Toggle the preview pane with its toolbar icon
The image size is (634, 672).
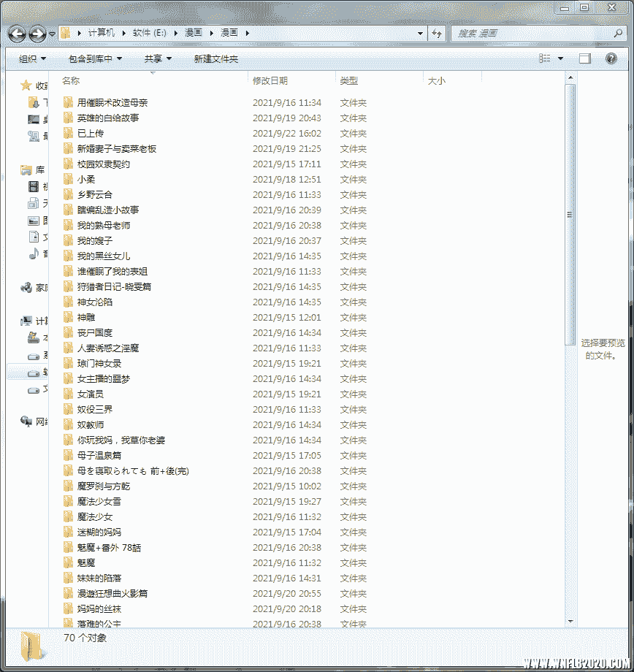tap(585, 58)
